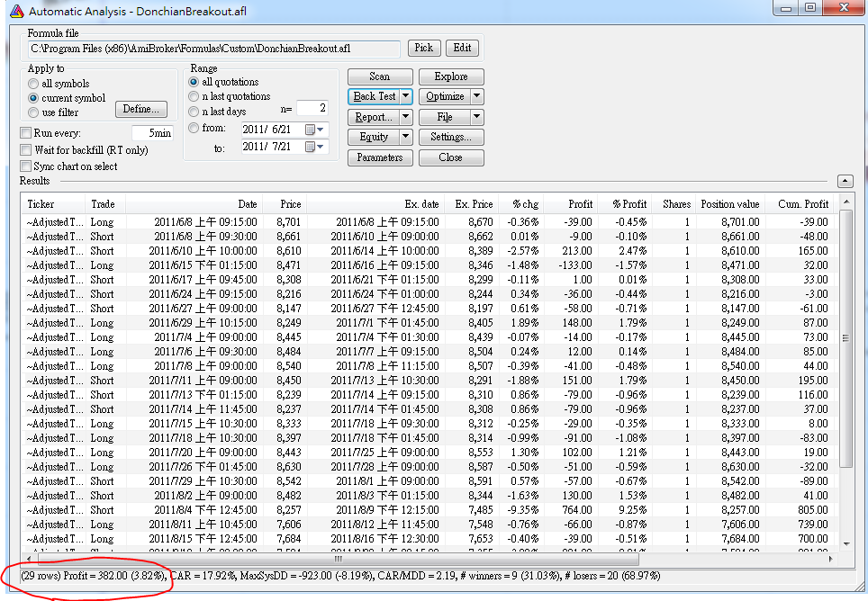Open the calendar picker for the from date
Screen dimensions: 868x601
pos(314,130)
